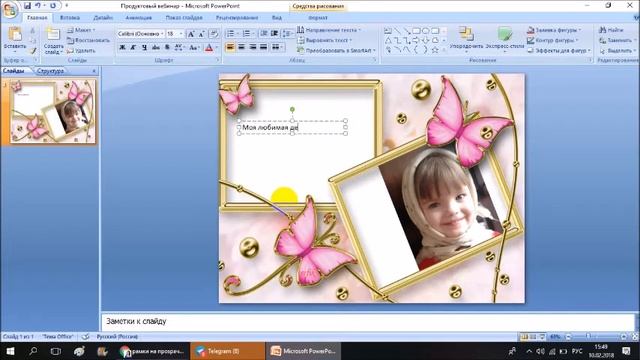The height and width of the screenshot is (360, 640).
Task: Increase font size with large A
Action: tap(191, 34)
